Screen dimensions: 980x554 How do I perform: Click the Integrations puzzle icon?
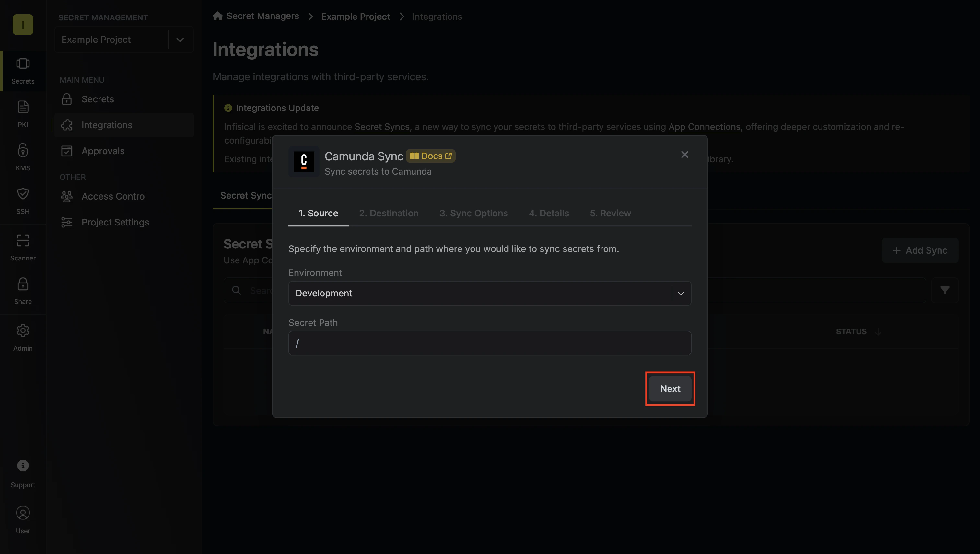[x=67, y=125]
